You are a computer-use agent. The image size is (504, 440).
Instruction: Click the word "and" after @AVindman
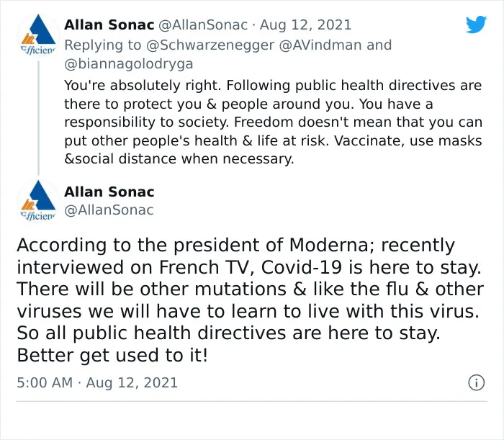pyautogui.click(x=379, y=45)
